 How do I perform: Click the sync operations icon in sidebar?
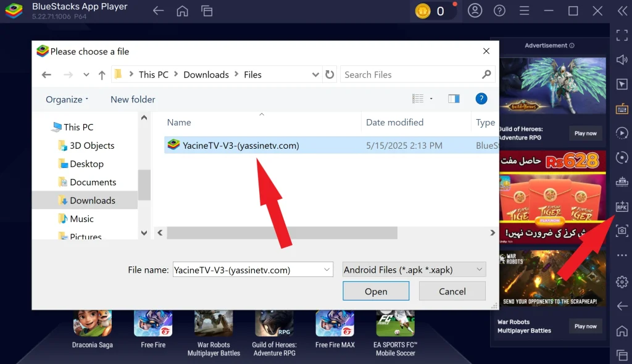click(622, 157)
